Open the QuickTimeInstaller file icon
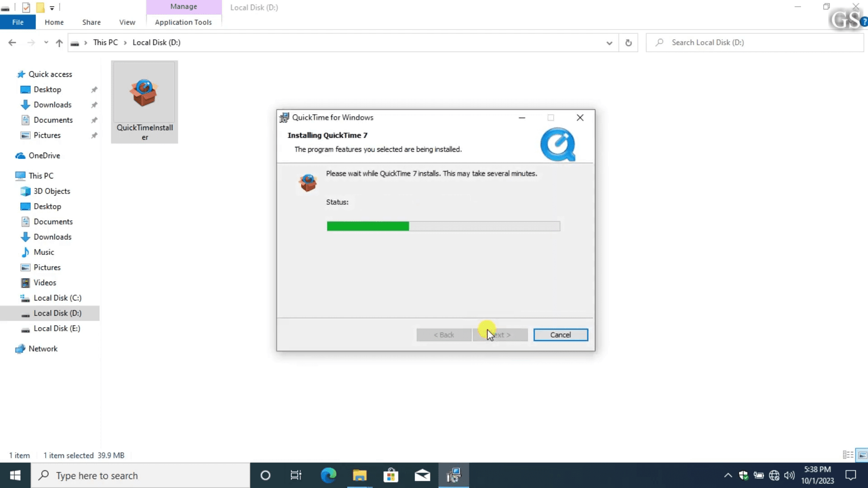This screenshot has height=488, width=868. pyautogui.click(x=144, y=102)
